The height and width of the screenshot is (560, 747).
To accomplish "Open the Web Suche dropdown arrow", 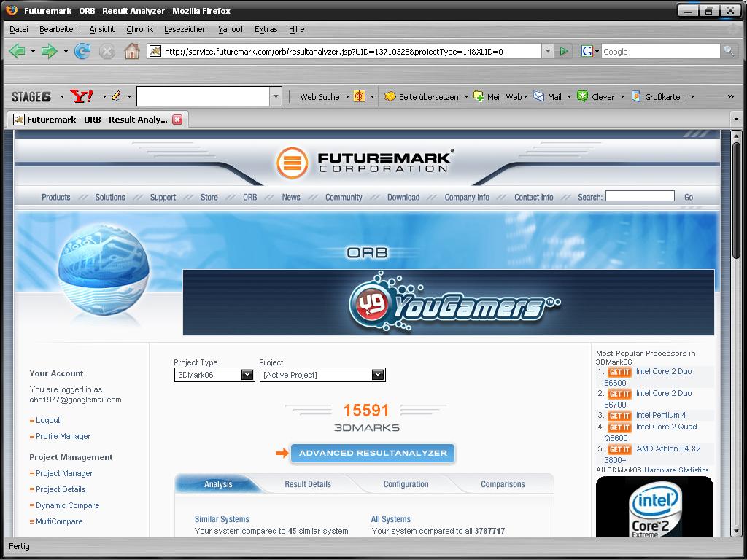I will click(x=347, y=97).
